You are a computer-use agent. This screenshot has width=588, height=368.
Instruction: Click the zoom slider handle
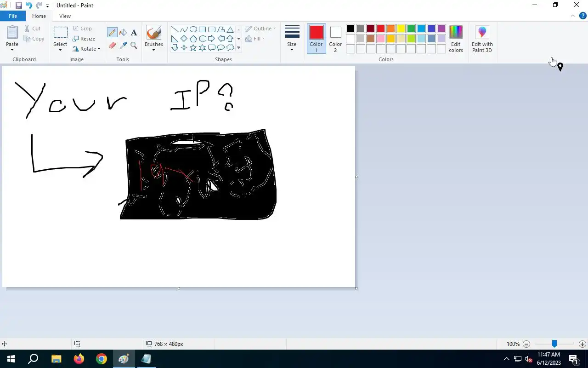(554, 344)
